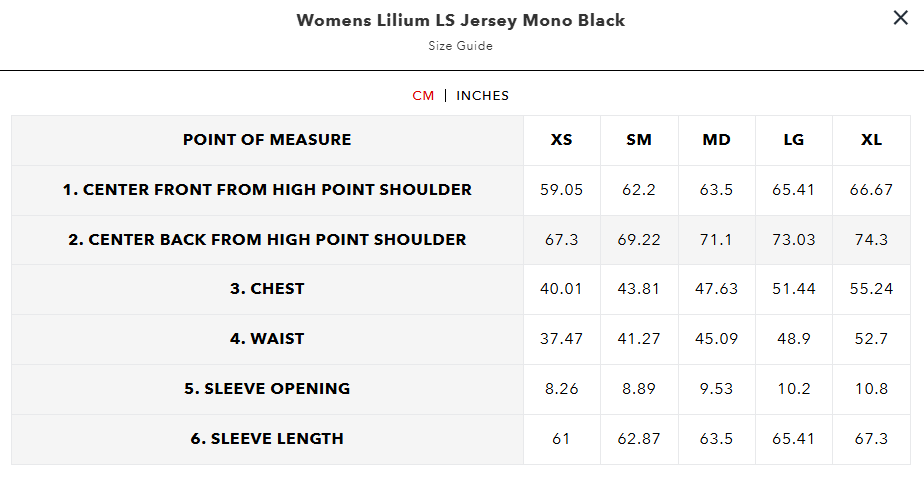Click the XL size column header
The width and height of the screenshot is (924, 489).
pyautogui.click(x=871, y=140)
